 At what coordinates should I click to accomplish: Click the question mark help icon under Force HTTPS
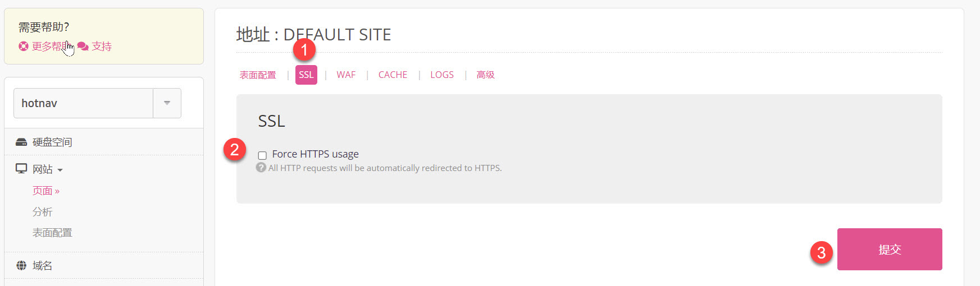coord(261,168)
